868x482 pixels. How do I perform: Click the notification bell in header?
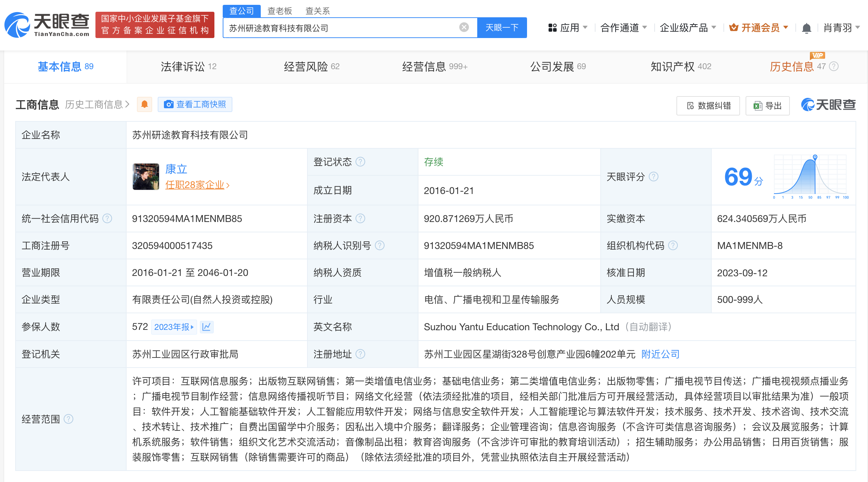806,28
